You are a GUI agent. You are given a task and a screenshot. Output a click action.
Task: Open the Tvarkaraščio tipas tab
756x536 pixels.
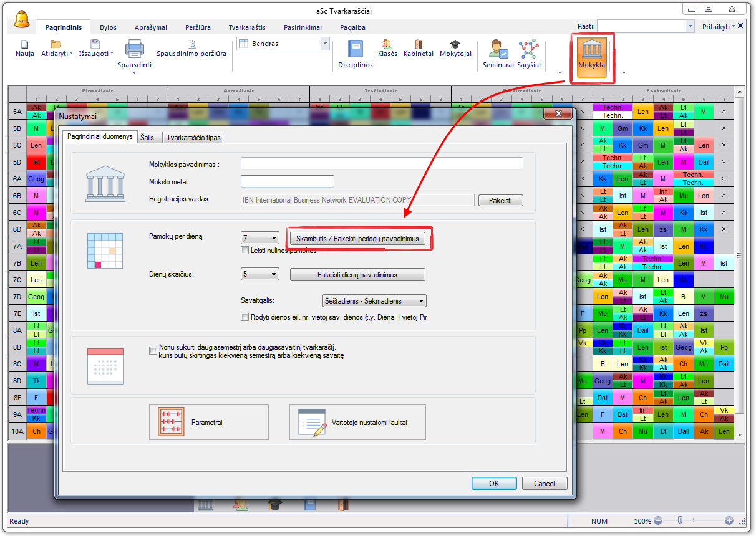coord(193,138)
